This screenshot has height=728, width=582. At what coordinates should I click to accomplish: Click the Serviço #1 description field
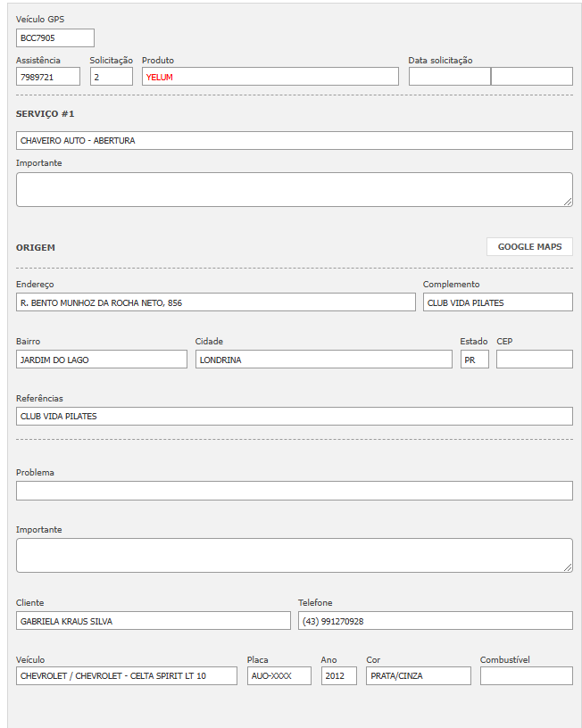[294, 141]
